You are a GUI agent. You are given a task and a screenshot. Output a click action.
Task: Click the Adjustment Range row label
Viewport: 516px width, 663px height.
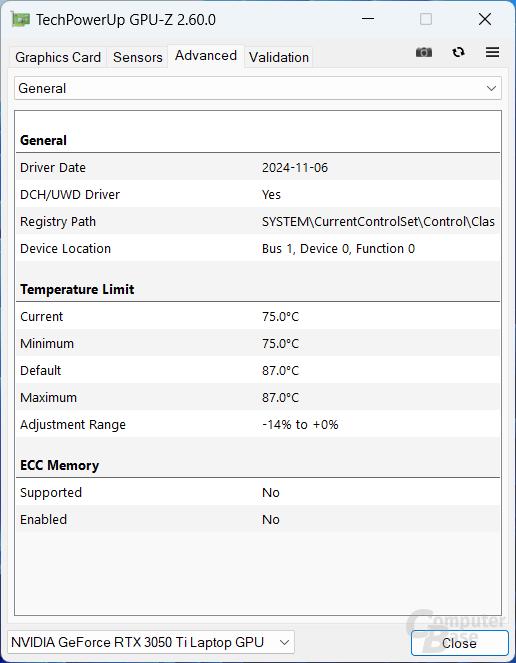(73, 425)
